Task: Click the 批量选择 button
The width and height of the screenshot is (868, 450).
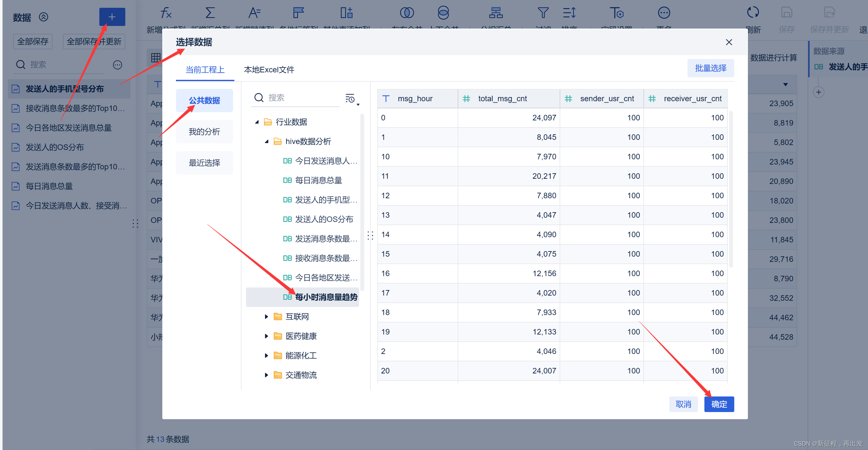Action: (710, 68)
